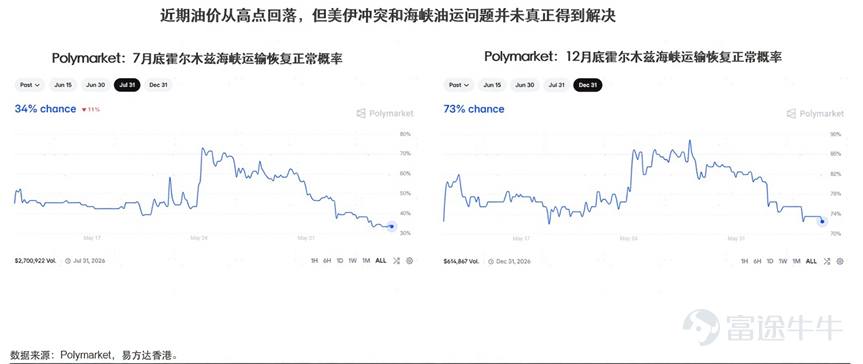Select 1W timeframe on left chart
Viewport: 863px width, 364px height.
(352, 261)
